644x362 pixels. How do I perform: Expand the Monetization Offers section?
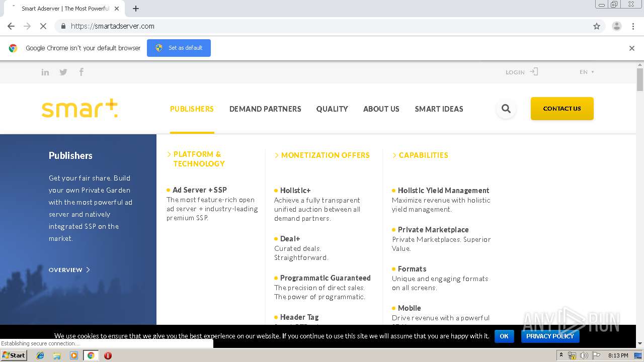[322, 155]
